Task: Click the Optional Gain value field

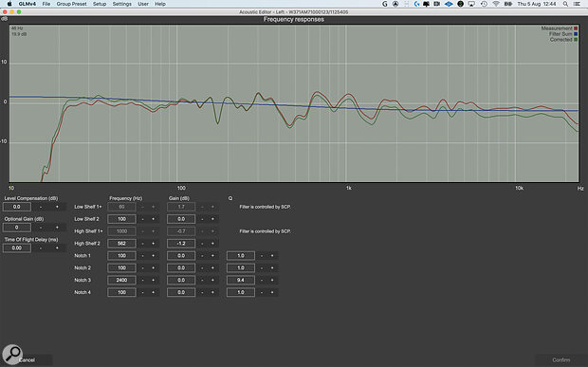Action: (17, 228)
